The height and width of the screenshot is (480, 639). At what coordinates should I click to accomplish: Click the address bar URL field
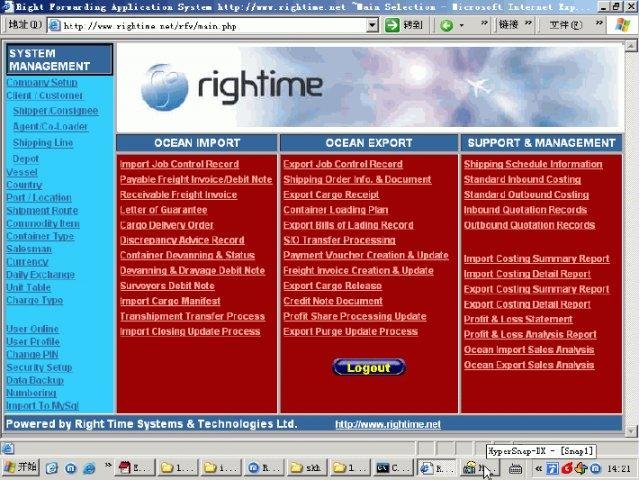(x=214, y=26)
